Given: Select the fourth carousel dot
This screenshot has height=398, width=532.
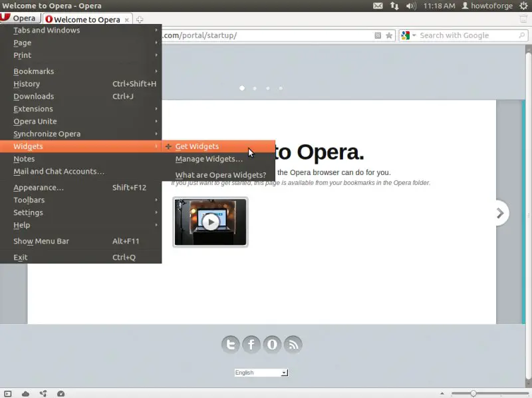Looking at the screenshot, I should pyautogui.click(x=281, y=89).
